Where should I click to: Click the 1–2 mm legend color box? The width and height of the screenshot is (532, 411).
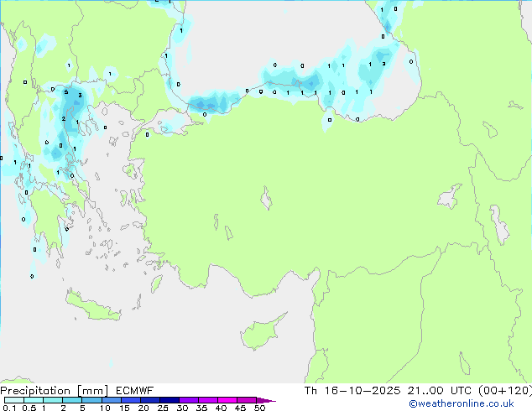(x=53, y=400)
